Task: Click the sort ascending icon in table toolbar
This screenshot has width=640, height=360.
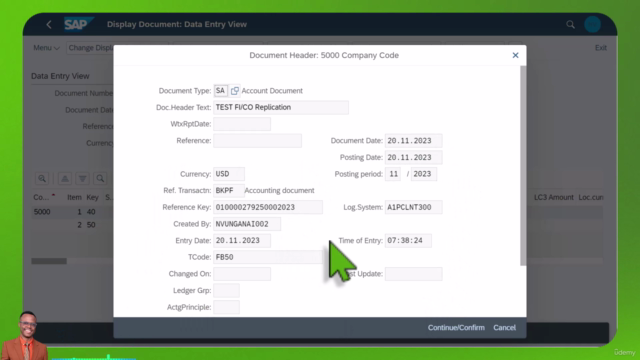Action: click(65, 178)
